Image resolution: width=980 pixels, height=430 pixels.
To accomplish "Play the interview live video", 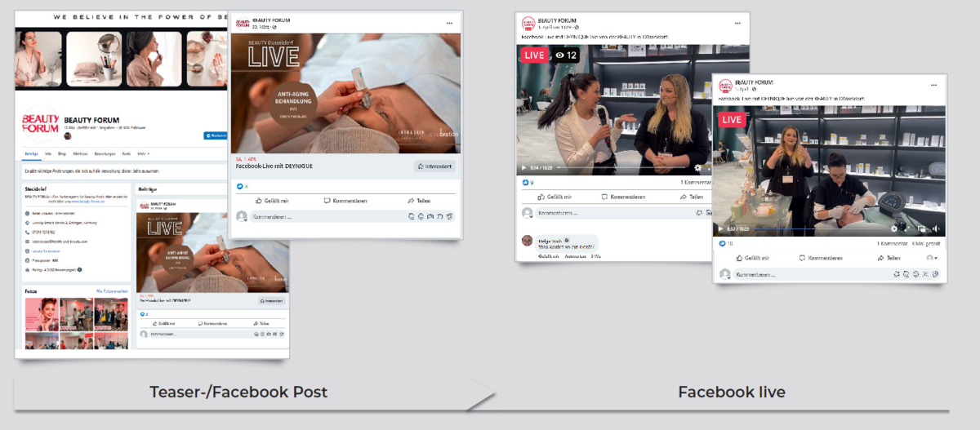I will [523, 168].
